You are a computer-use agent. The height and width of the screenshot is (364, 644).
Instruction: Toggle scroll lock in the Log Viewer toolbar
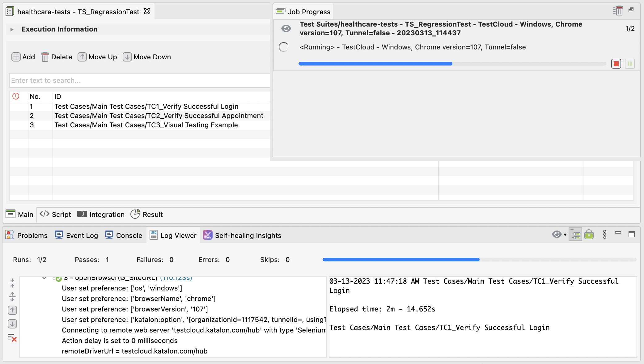(590, 235)
